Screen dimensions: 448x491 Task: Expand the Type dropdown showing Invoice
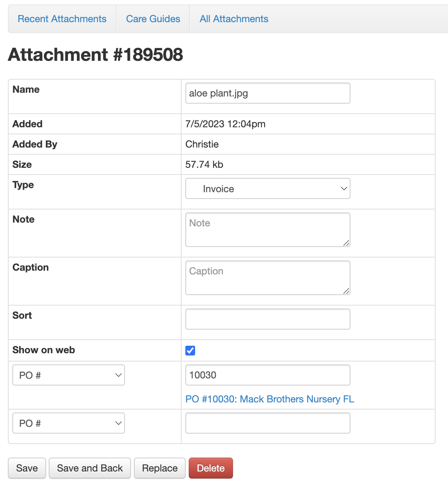pyautogui.click(x=268, y=188)
